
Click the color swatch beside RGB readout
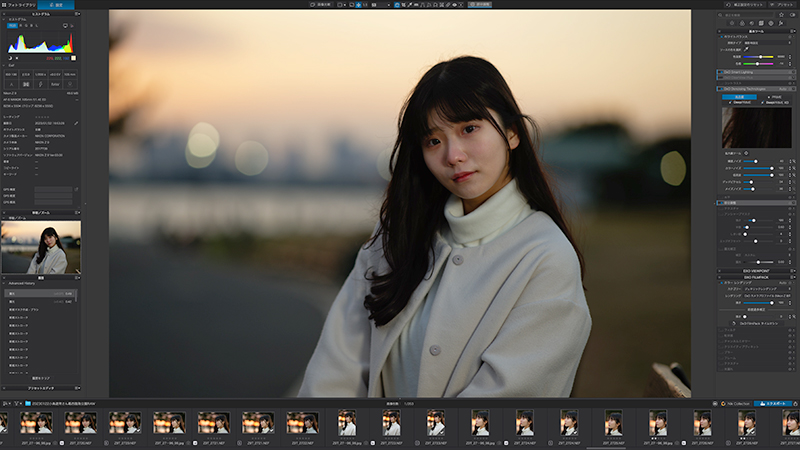pos(73,58)
